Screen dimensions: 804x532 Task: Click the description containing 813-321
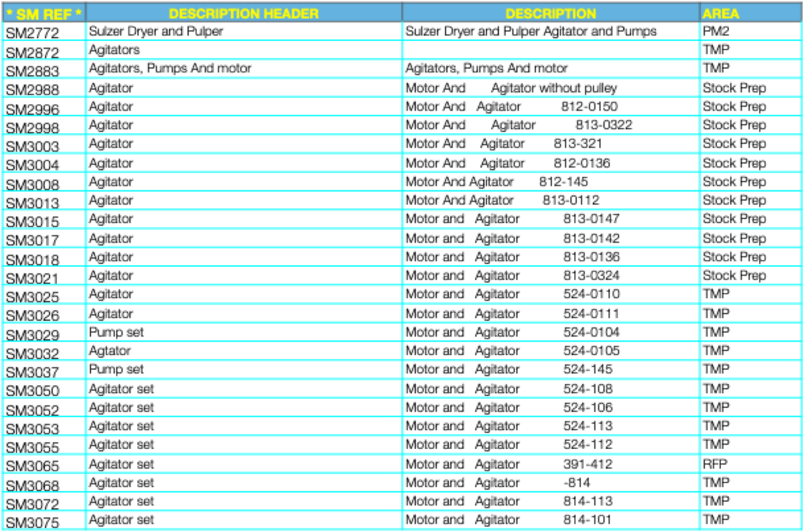551,144
